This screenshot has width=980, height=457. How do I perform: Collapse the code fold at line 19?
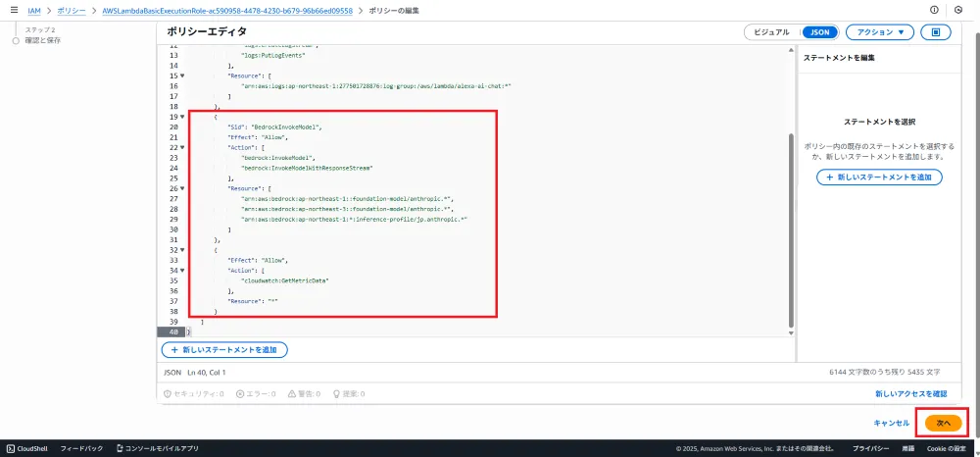click(x=182, y=117)
